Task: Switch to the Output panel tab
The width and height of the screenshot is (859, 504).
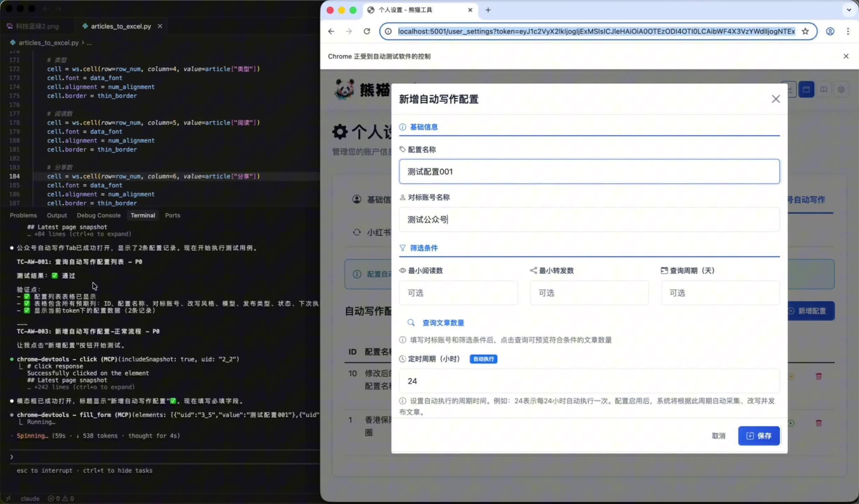Action: (57, 215)
